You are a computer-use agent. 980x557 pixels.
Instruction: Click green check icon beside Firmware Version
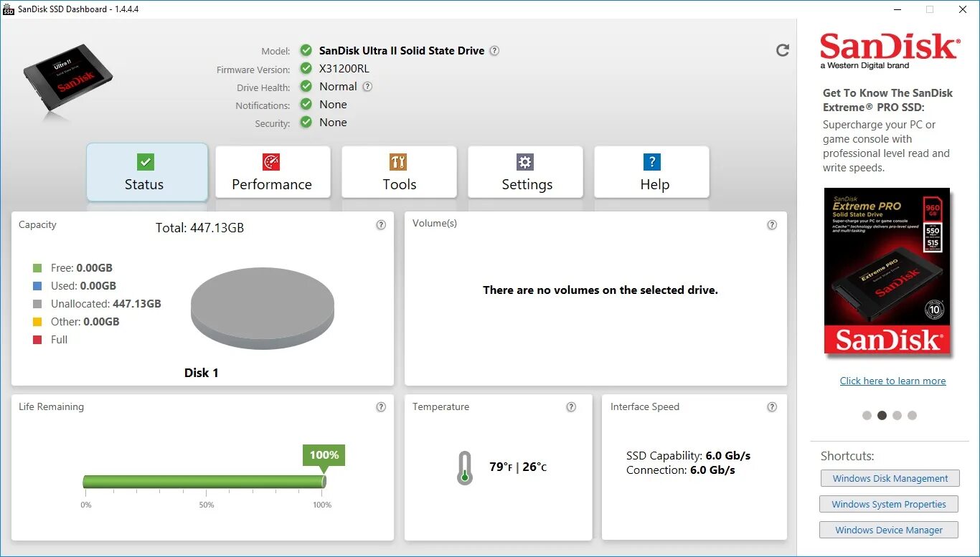click(306, 68)
